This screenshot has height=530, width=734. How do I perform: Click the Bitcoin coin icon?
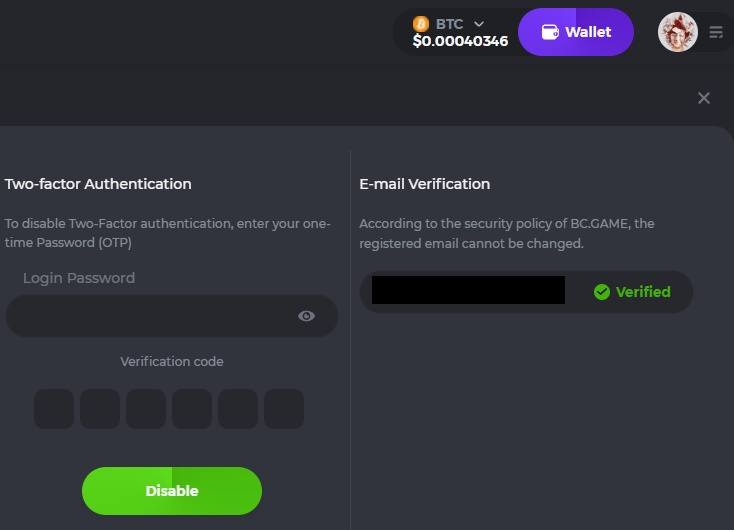421,23
